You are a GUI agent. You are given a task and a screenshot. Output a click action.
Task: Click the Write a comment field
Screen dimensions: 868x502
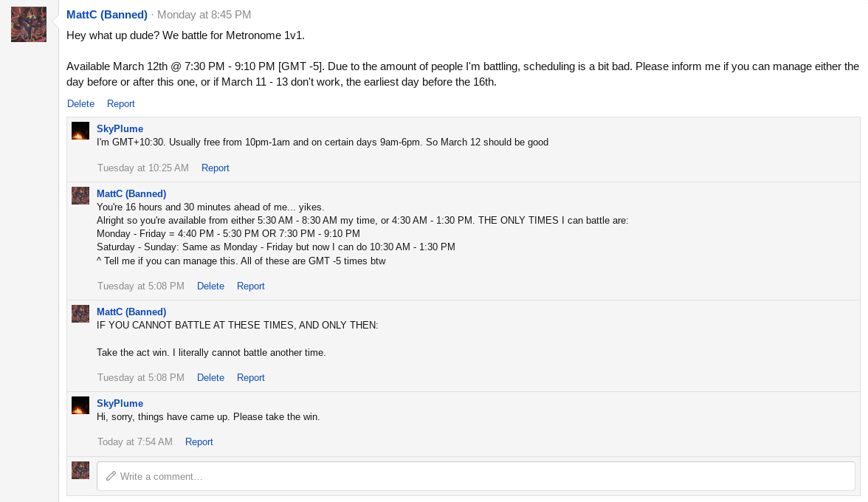click(x=476, y=476)
